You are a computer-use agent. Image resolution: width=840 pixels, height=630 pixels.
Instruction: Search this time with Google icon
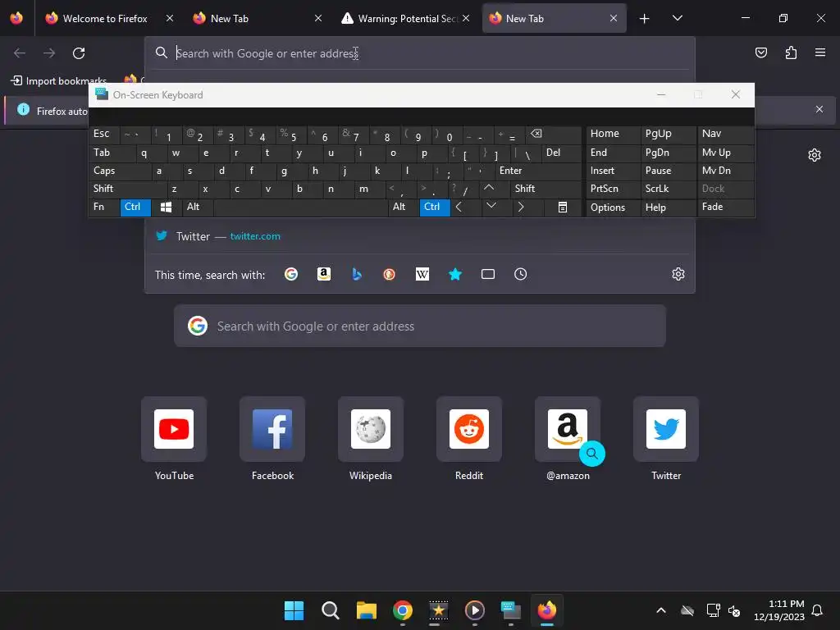[x=291, y=274]
